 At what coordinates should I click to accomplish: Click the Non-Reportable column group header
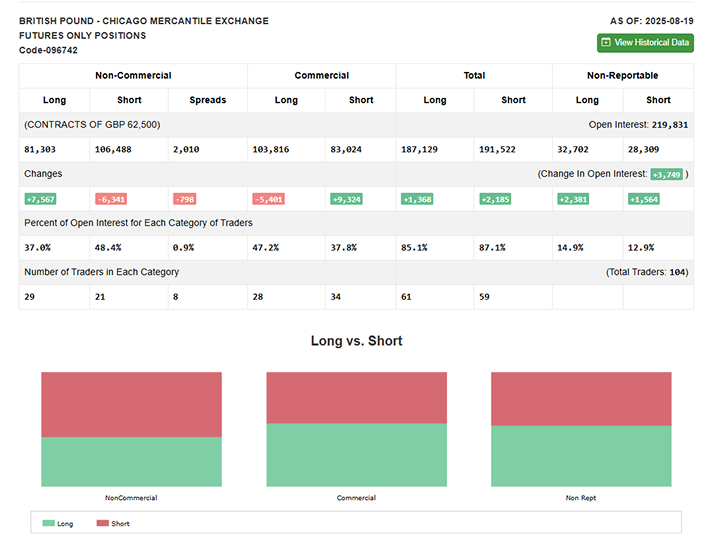(x=622, y=75)
